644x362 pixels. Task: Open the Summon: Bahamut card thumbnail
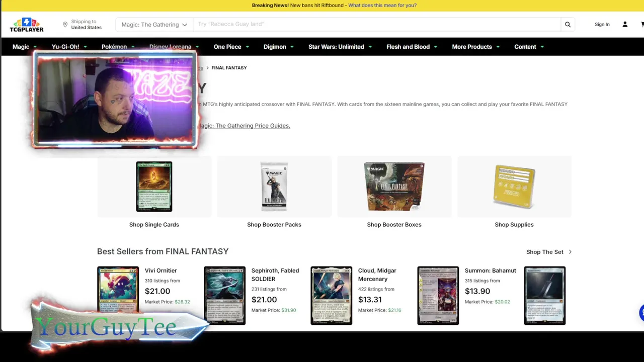point(438,296)
